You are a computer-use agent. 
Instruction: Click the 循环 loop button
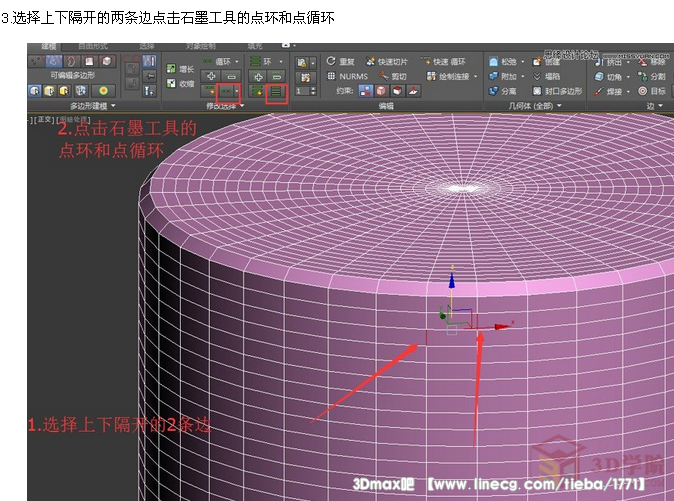click(218, 61)
